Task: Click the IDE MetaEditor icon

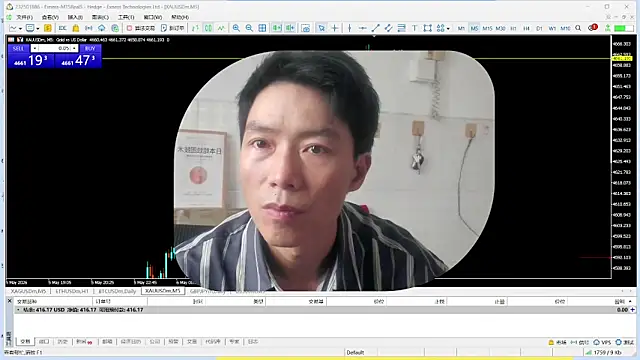Action: click(x=62, y=28)
